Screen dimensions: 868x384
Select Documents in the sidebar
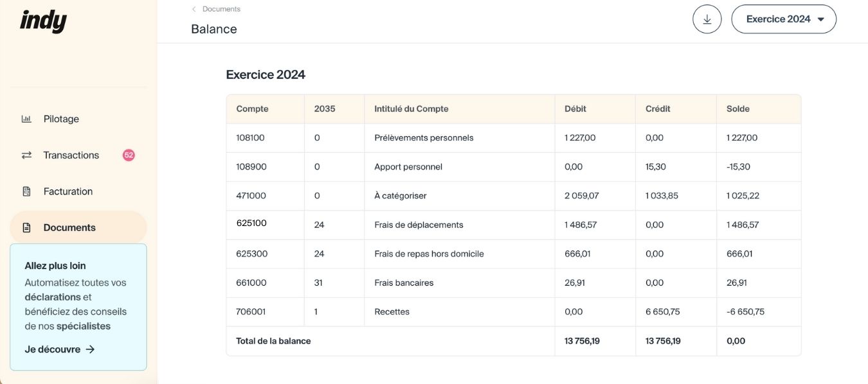pos(69,228)
